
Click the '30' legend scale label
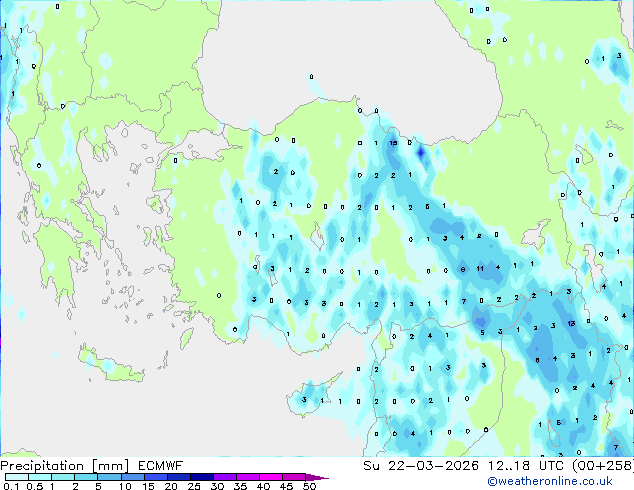[x=217, y=486]
